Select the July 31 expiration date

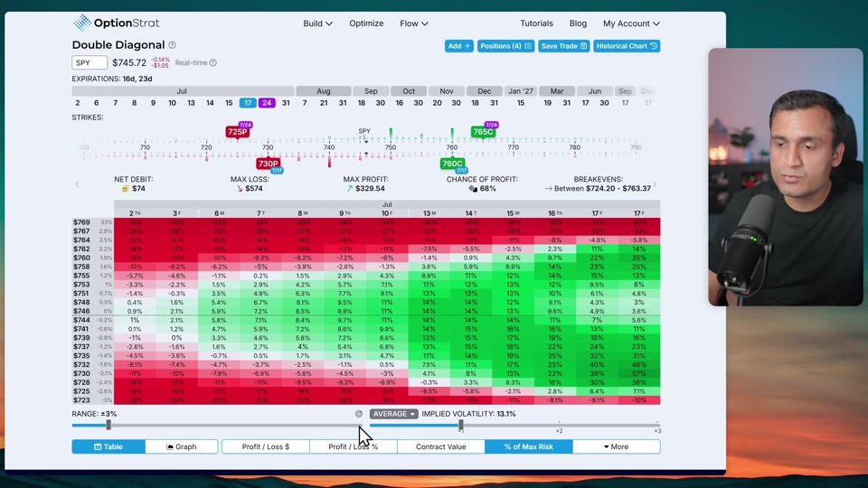tap(286, 103)
